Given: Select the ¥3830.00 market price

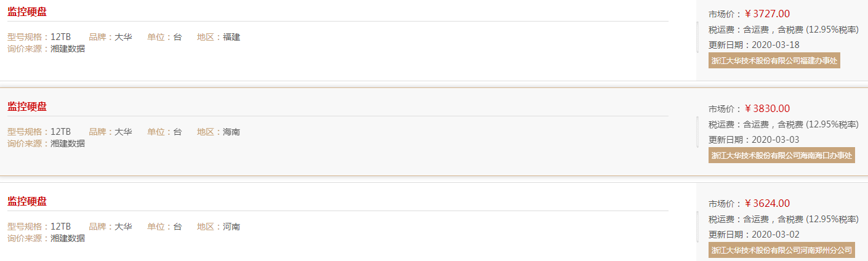Looking at the screenshot, I should tap(767, 108).
